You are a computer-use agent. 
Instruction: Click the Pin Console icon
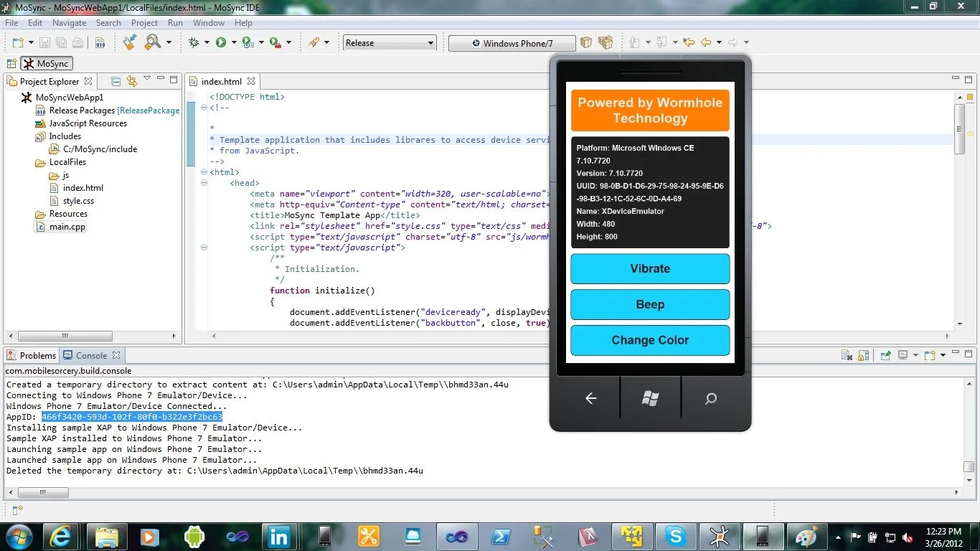885,355
